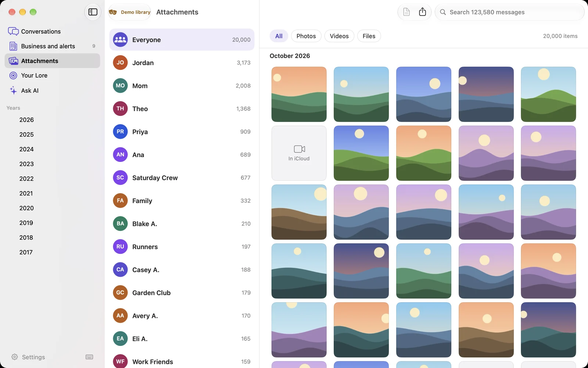
Task: Click the share icon in the toolbar
Action: pyautogui.click(x=423, y=12)
